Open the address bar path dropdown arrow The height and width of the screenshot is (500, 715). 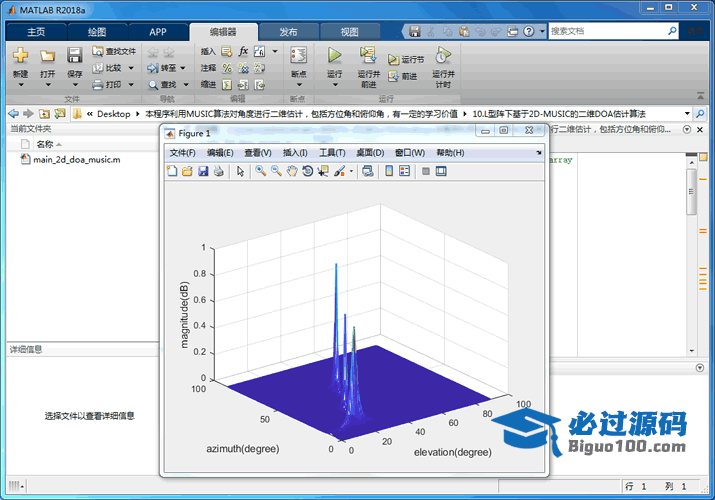coord(687,113)
